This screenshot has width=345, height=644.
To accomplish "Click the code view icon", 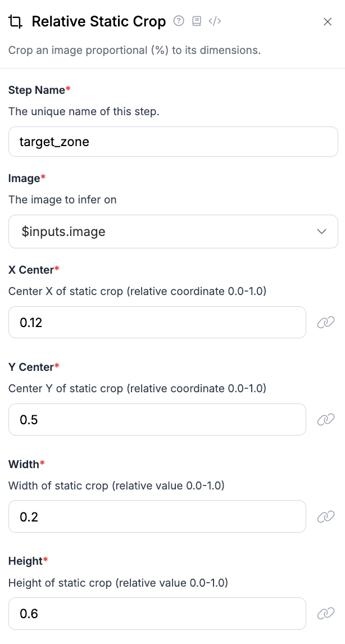I will [215, 21].
